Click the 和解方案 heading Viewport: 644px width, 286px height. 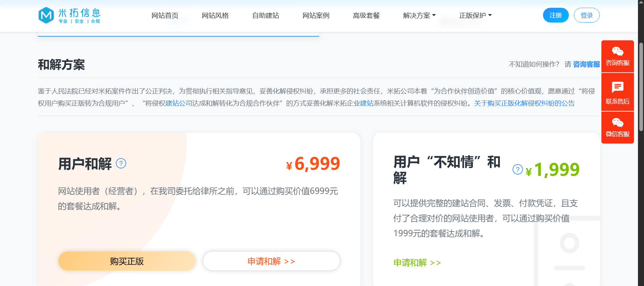[x=61, y=65]
